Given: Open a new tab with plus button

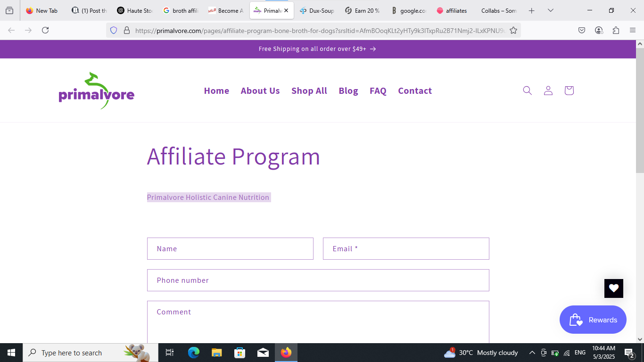Looking at the screenshot, I should coord(532,10).
